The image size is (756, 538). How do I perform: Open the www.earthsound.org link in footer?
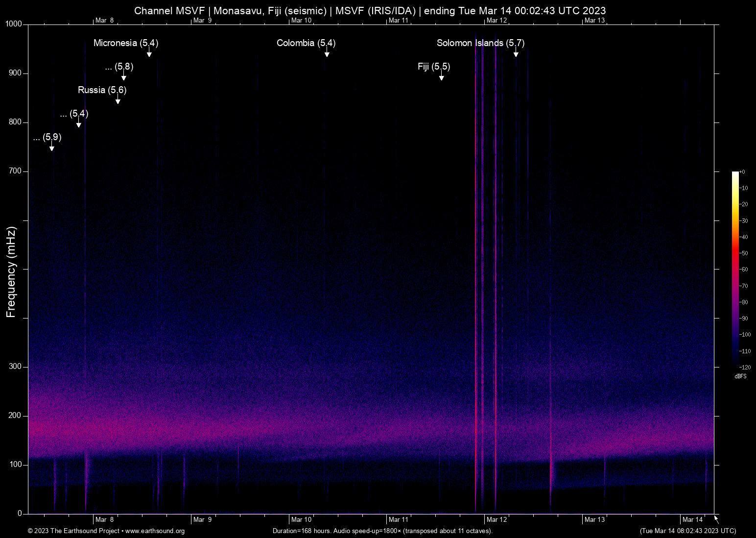coord(155,531)
